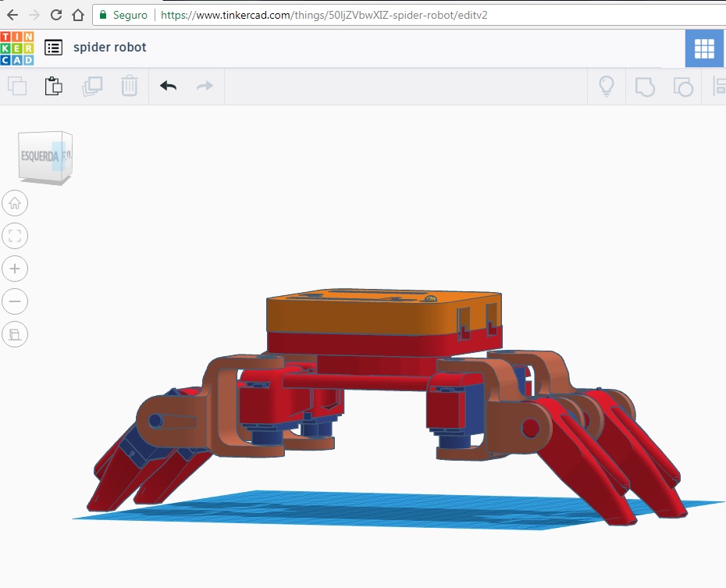Click the Duplicate toolbar icon

pos(92,86)
